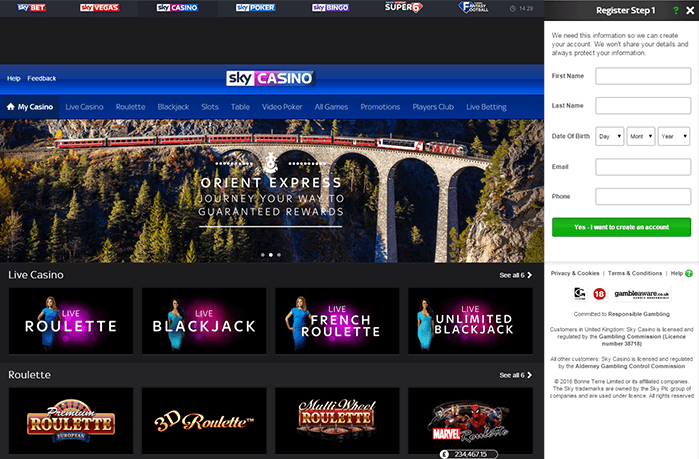This screenshot has width=699, height=459.
Task: Open the Live Roulette game tile
Action: (x=71, y=321)
